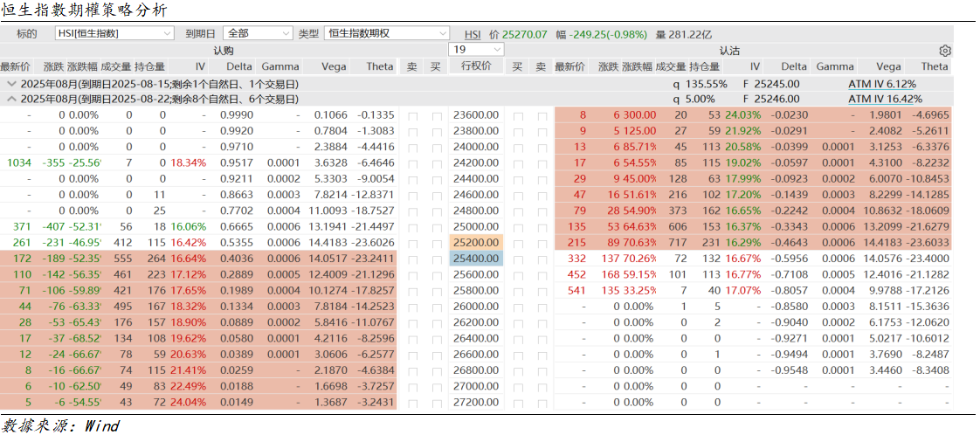Open the strike count dropdown showing 19
Image resolution: width=980 pixels, height=435 pixels.
476,50
